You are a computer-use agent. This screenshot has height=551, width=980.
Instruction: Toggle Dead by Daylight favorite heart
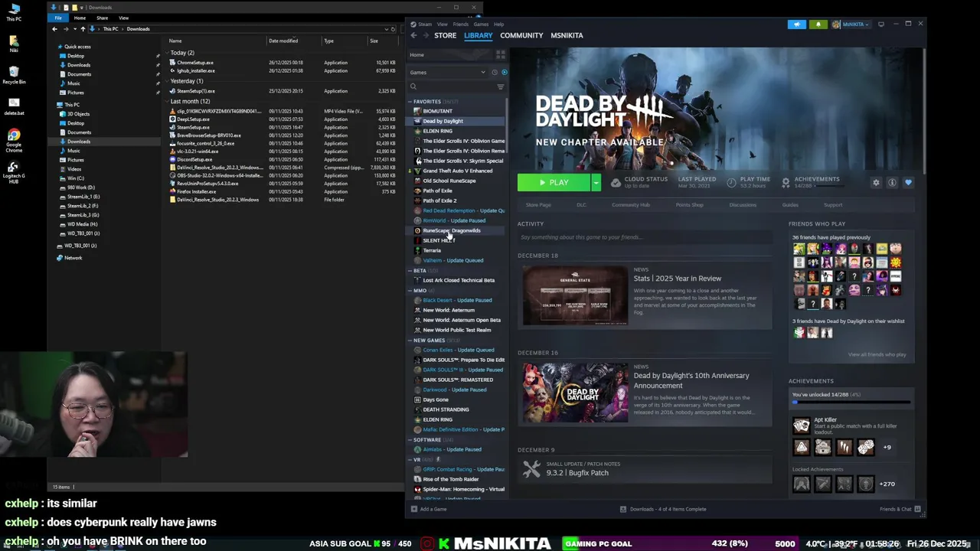pos(908,183)
